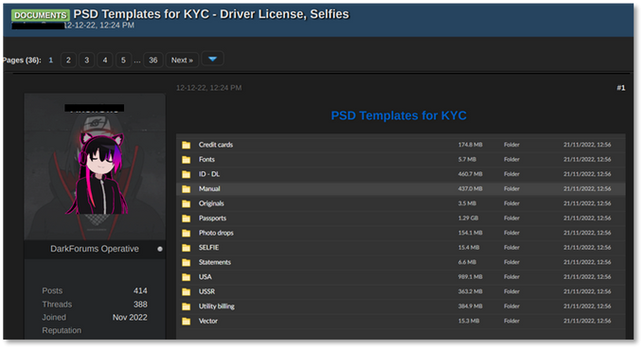The height and width of the screenshot is (350, 644).
Task: Click the DarkForums Operative user title
Action: coord(95,249)
